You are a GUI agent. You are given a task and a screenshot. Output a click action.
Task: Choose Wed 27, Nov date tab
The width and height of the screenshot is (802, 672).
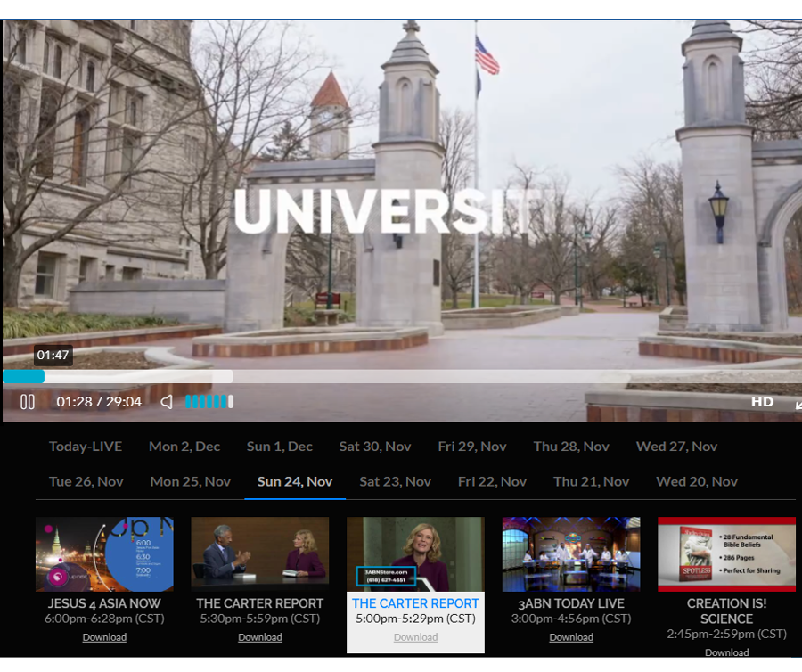(x=676, y=447)
